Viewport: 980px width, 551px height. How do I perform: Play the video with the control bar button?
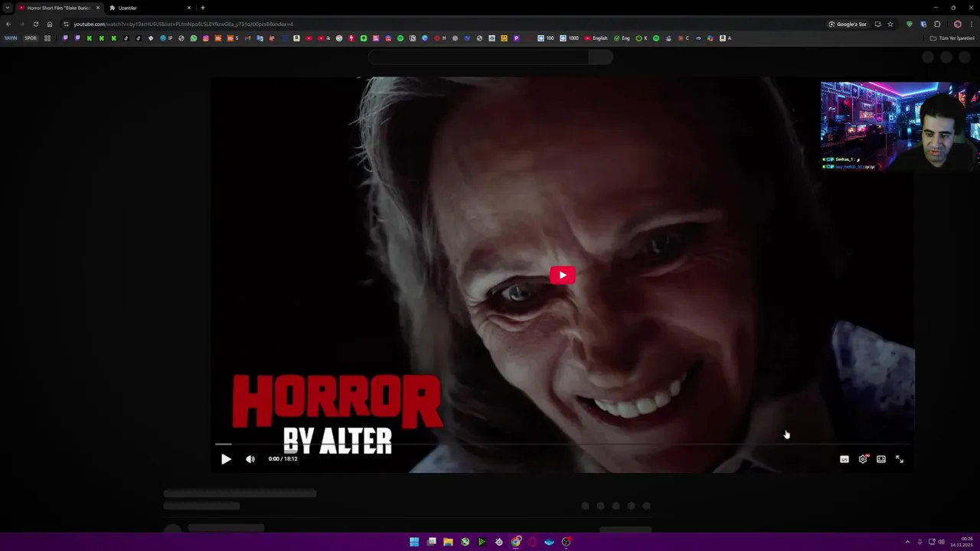click(226, 459)
